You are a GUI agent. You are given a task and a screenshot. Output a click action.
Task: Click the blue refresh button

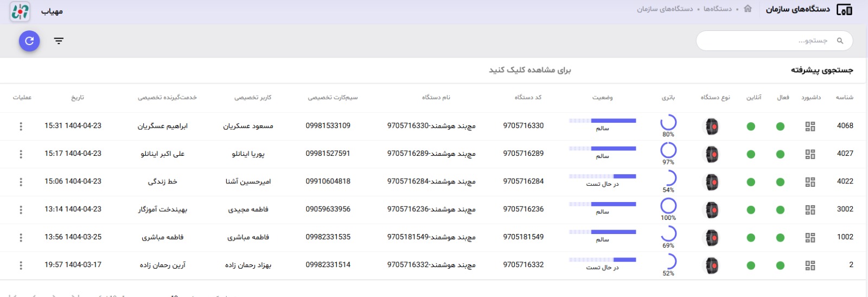coord(29,41)
